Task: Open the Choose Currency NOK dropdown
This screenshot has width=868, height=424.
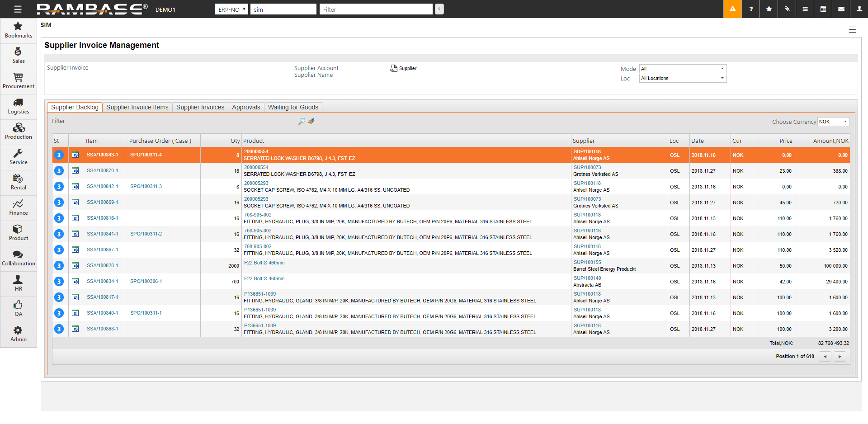Action: point(833,122)
